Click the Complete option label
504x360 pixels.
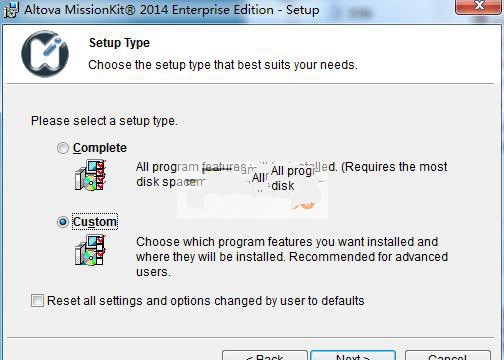pos(100,148)
